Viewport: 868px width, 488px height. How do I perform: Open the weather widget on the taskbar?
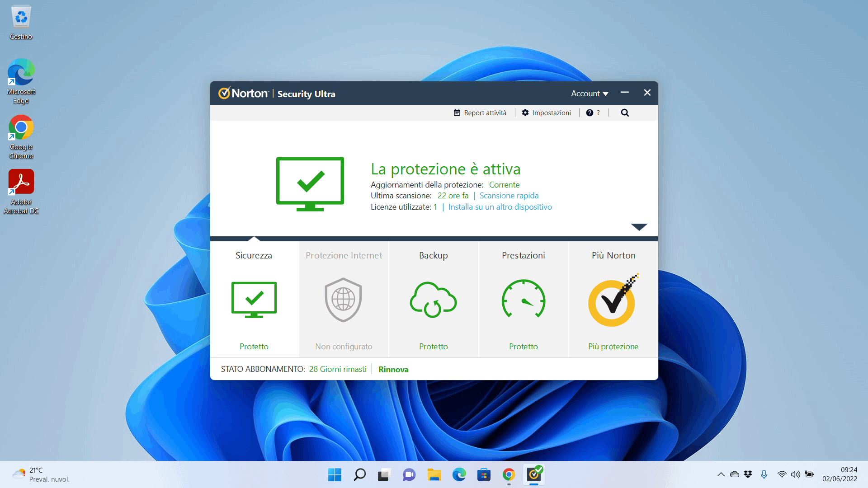(x=41, y=474)
